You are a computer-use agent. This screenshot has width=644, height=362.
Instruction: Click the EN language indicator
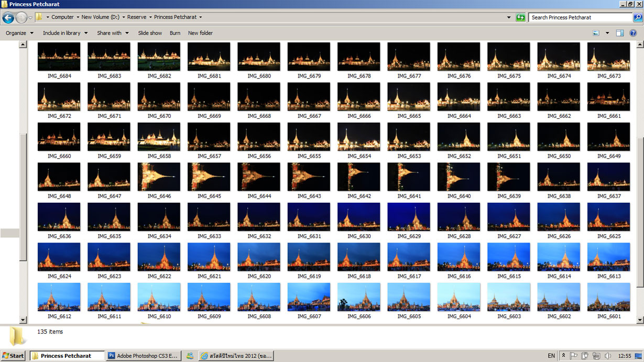coord(551,356)
